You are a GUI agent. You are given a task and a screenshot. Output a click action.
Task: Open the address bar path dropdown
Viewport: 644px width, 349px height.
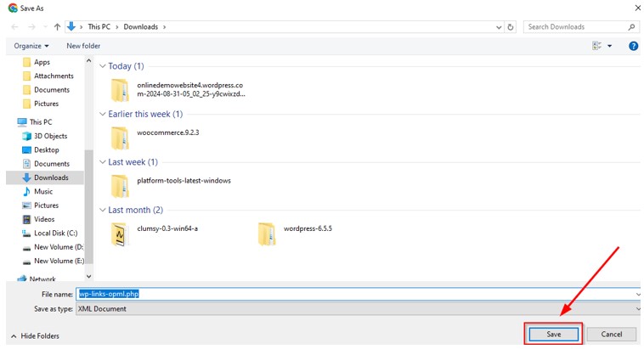499,27
